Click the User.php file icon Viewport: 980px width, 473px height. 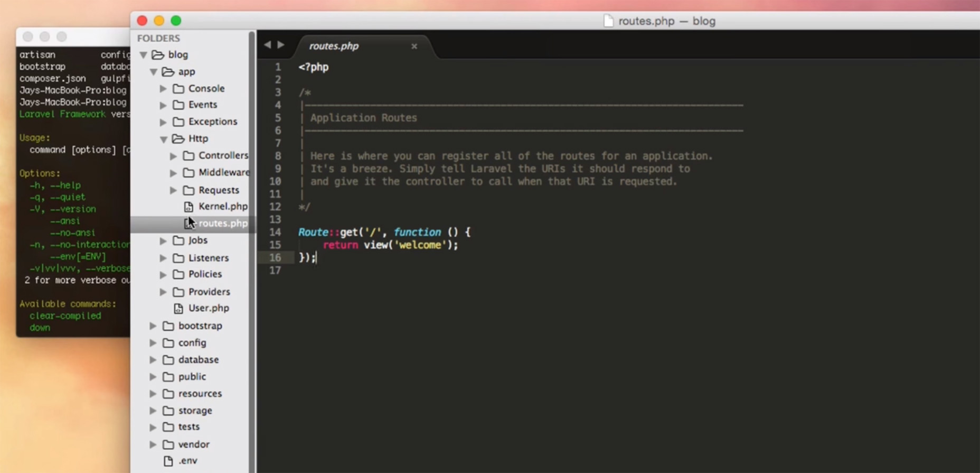178,308
